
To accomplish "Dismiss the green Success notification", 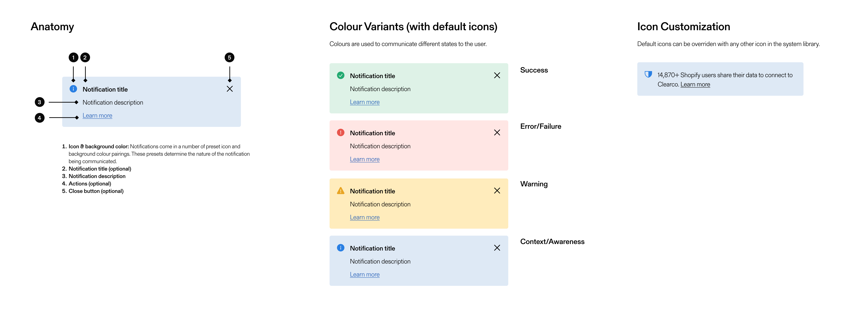I will [497, 76].
